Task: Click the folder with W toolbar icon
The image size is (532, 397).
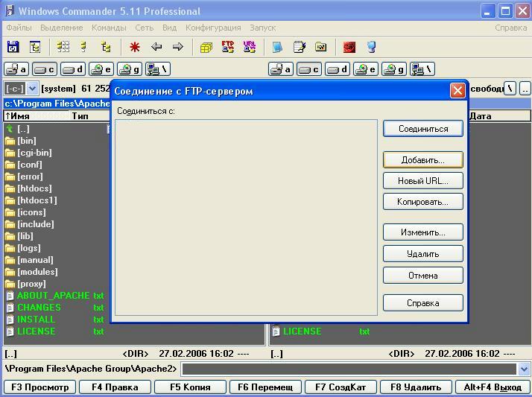Action: 320,47
